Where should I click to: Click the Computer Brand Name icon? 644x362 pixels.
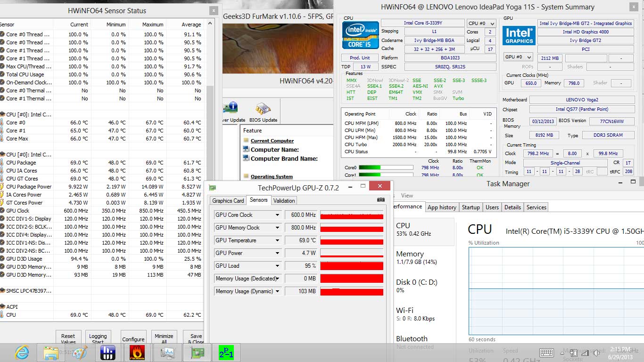(246, 158)
